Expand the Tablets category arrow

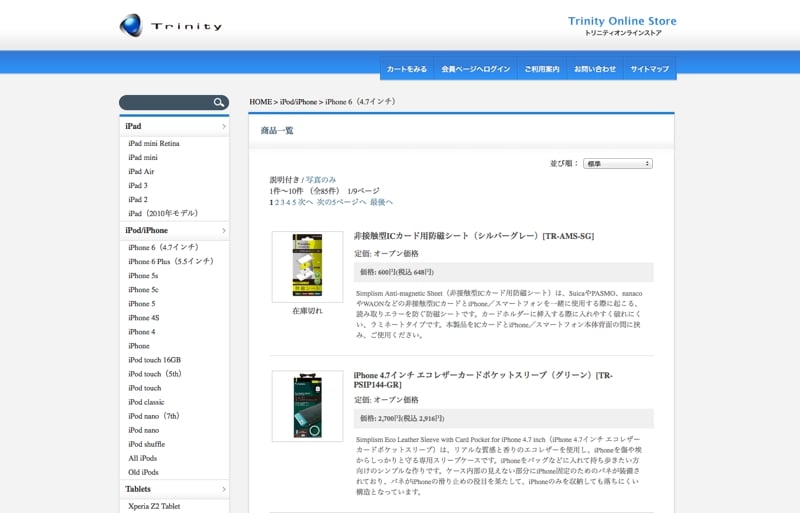[x=223, y=489]
